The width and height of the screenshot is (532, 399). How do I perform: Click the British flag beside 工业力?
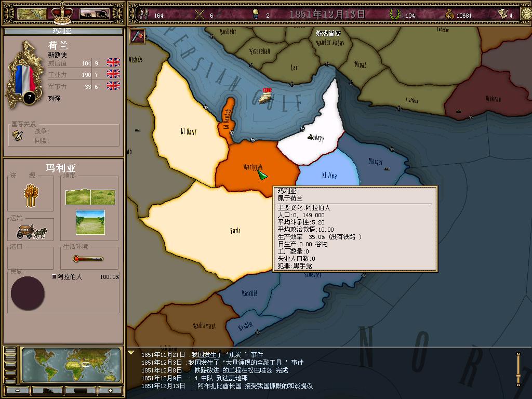click(x=113, y=74)
